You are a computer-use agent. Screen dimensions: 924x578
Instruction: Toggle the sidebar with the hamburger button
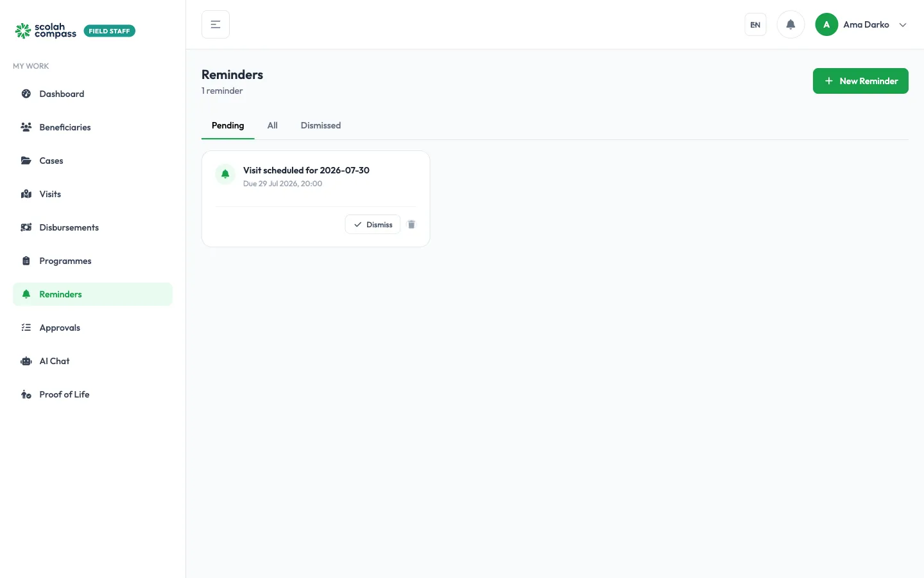216,24
